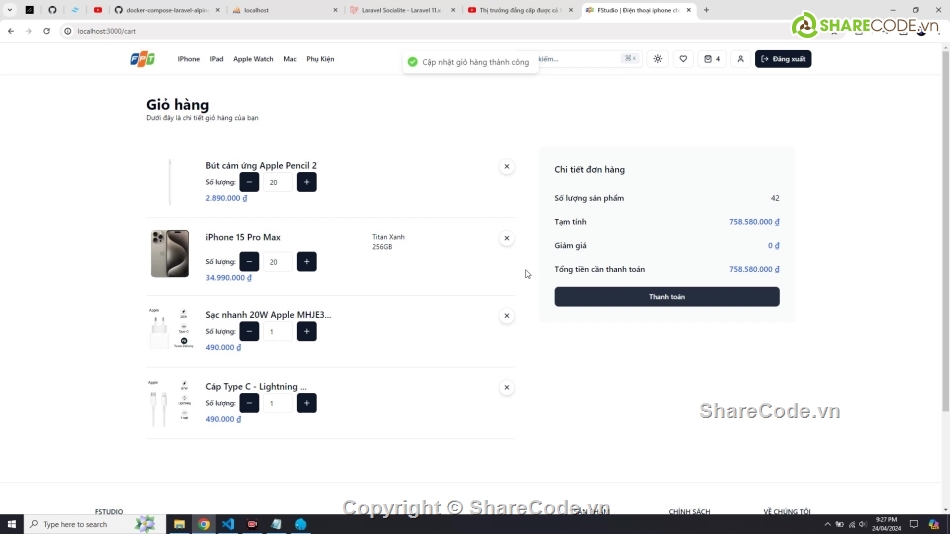Image resolution: width=950 pixels, height=534 pixels.
Task: Decrease quantity of iPhone 15 Pro Max
Action: [249, 262]
